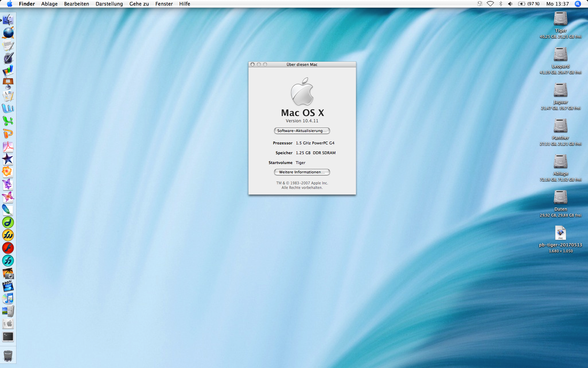The height and width of the screenshot is (368, 588).
Task: Launch the globe-with-fox web browser in the Dock
Action: point(8,33)
